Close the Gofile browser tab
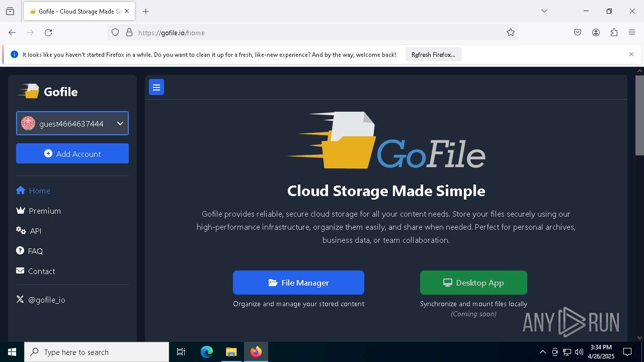The image size is (644, 362). [x=127, y=12]
